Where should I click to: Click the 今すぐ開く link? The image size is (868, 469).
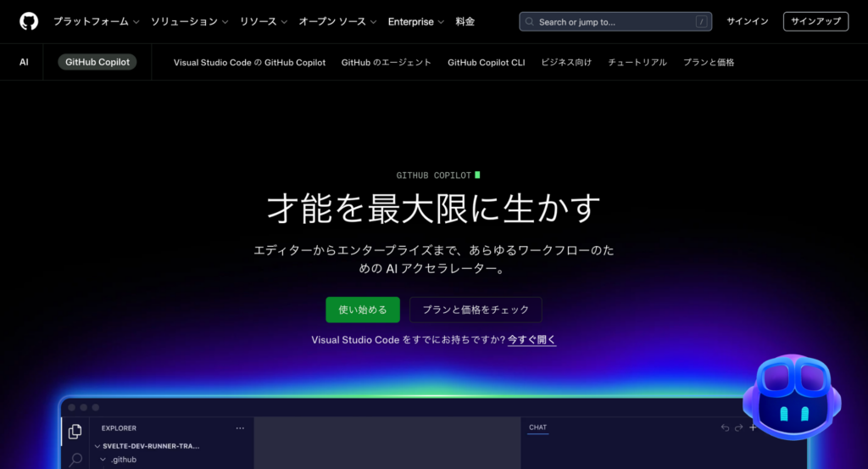point(532,340)
